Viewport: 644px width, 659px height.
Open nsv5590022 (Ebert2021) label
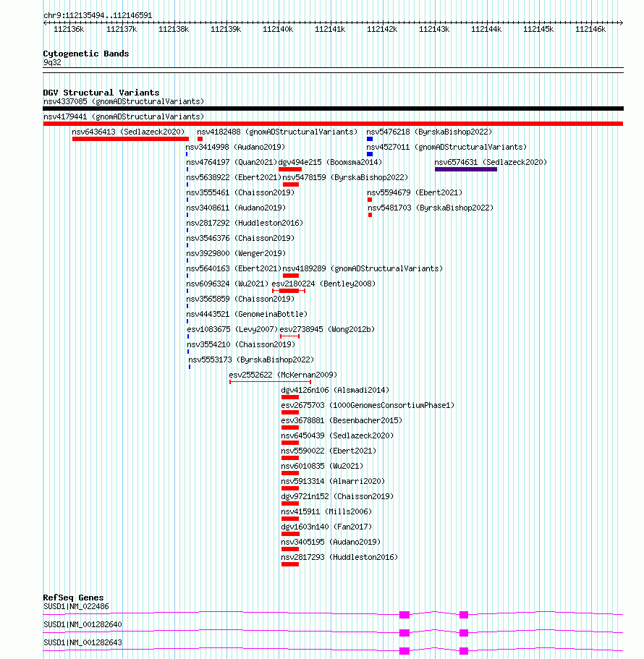click(x=329, y=450)
